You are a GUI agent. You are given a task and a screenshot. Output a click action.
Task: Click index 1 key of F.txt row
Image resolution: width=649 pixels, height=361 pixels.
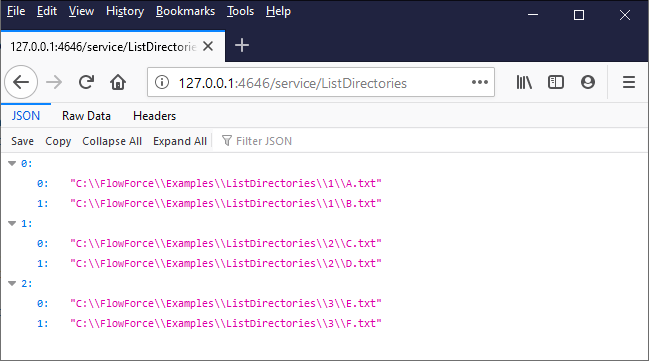coord(43,324)
